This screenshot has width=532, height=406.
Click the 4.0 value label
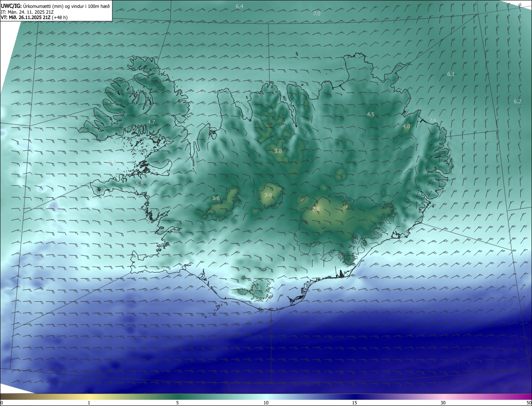[406, 126]
